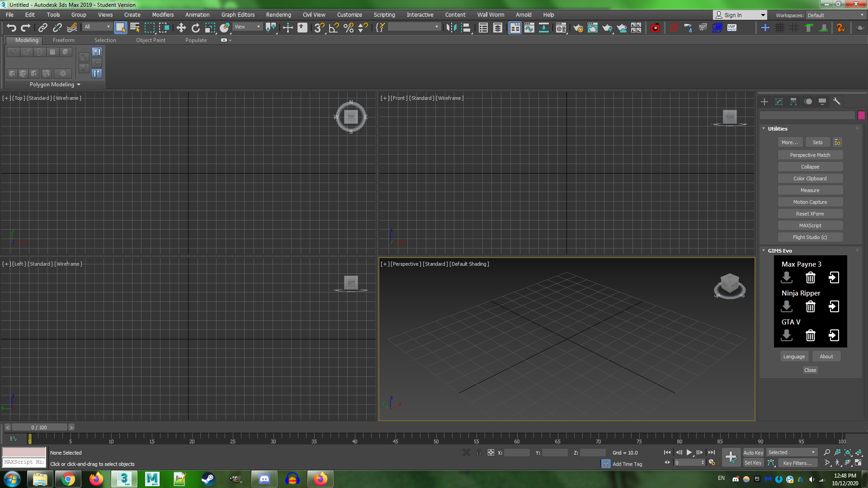Open the selection filter All dropdown

pos(97,27)
